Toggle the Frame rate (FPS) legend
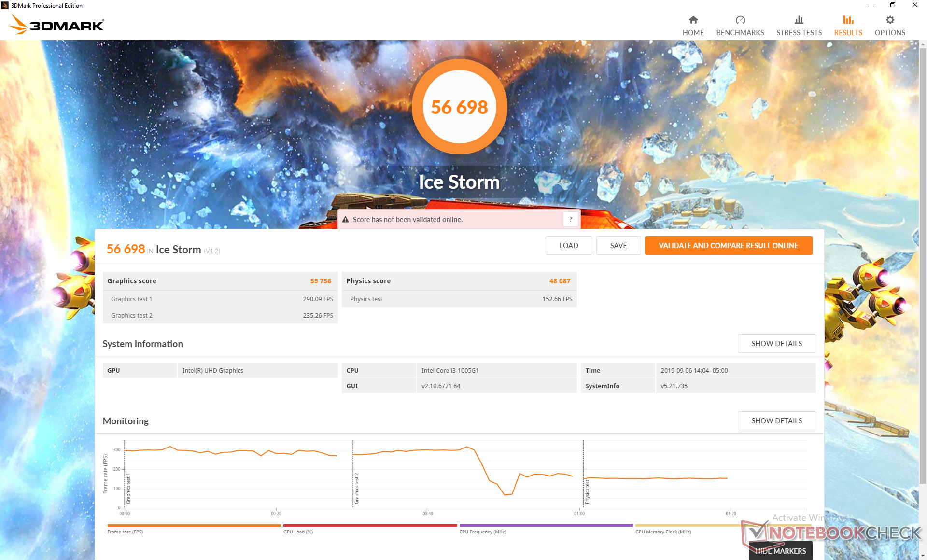 click(x=125, y=532)
